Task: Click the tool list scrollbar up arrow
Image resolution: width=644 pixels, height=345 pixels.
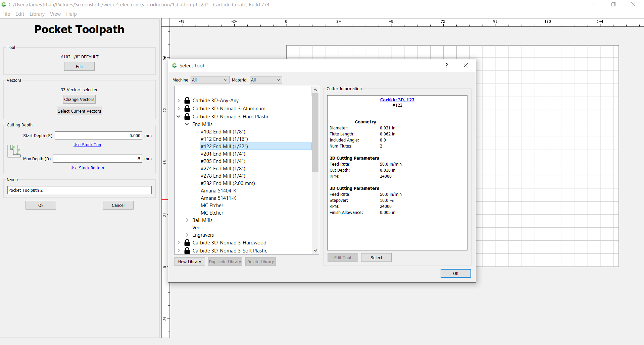Action: coord(315,90)
